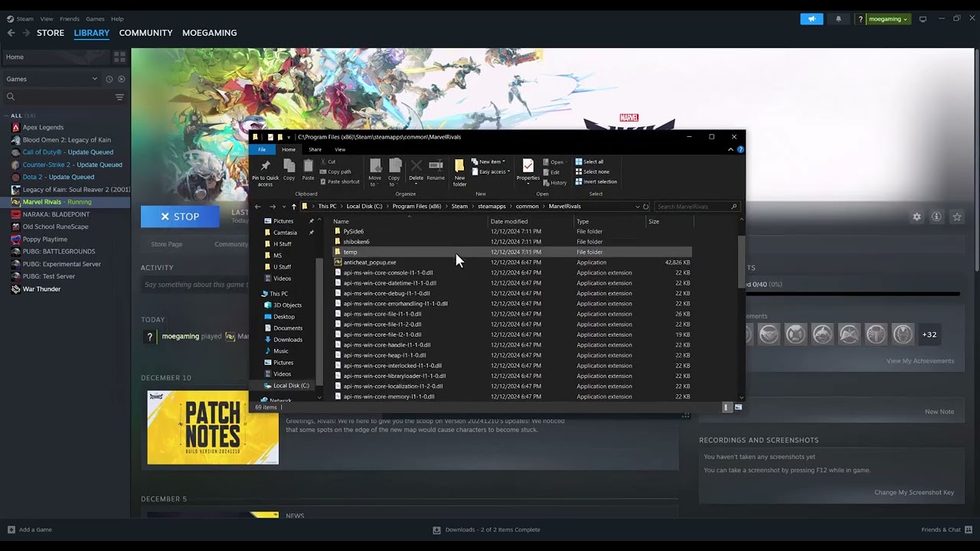Viewport: 980px width, 551px height.
Task: Open the Explorer address bar history dropdown
Action: pyautogui.click(x=637, y=207)
